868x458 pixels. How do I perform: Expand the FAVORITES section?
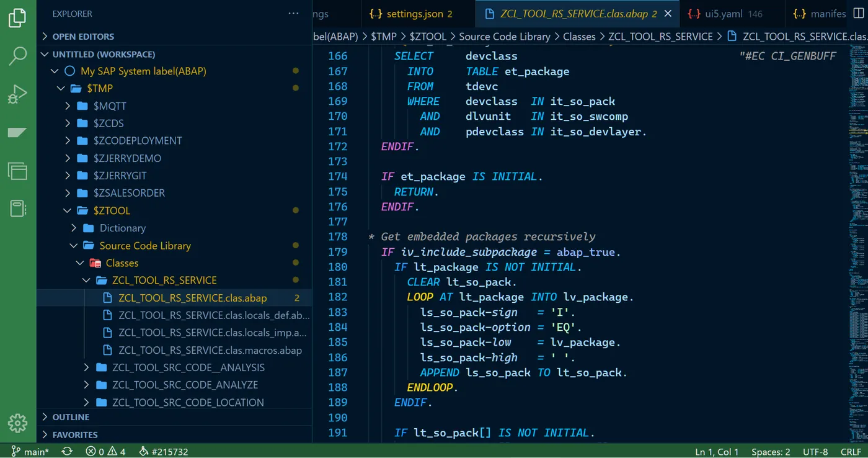click(x=45, y=434)
